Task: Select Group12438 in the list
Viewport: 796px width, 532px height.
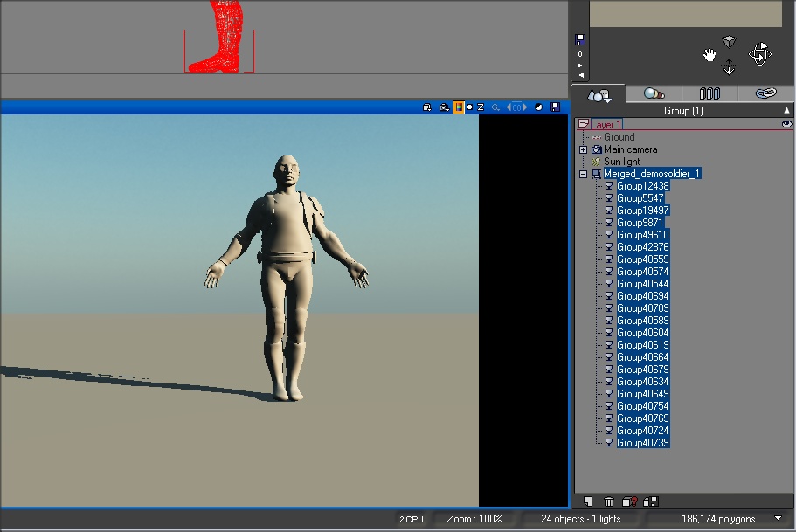Action: tap(643, 186)
